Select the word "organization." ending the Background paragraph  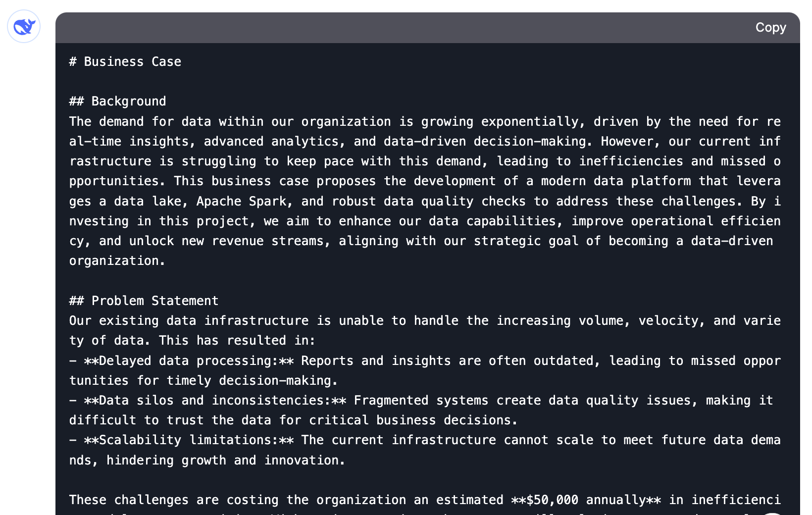[x=116, y=260]
